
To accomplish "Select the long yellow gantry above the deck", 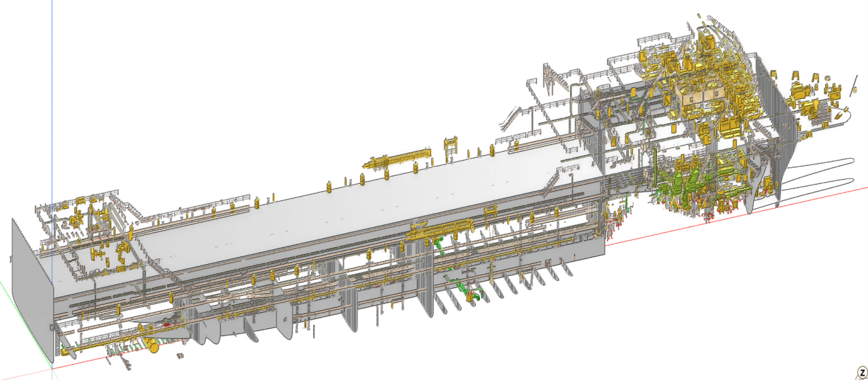I will [397, 159].
